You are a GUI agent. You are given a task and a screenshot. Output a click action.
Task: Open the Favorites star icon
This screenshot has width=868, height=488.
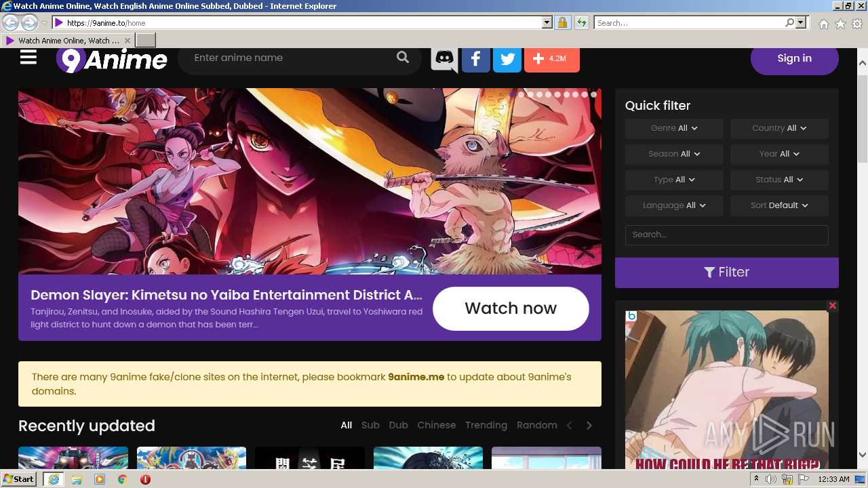click(840, 24)
